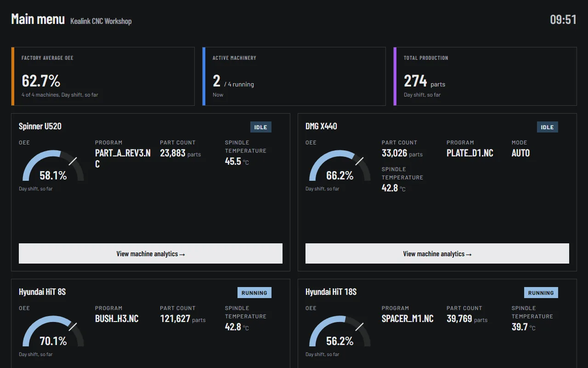Open the Active Machinery summary card
The image size is (588, 368).
coord(294,76)
